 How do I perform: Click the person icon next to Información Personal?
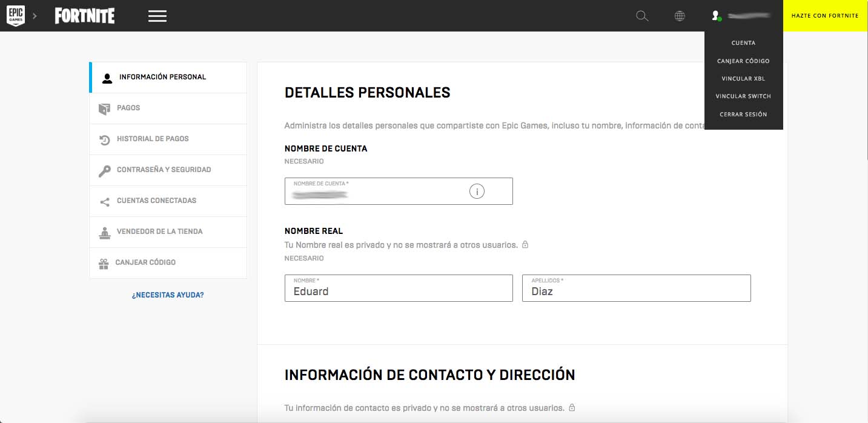click(107, 78)
